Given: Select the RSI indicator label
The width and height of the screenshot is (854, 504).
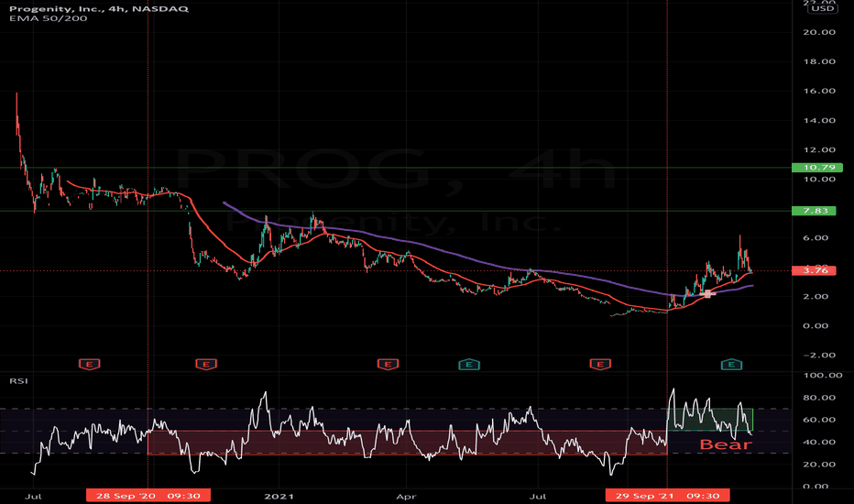Looking at the screenshot, I should (18, 381).
